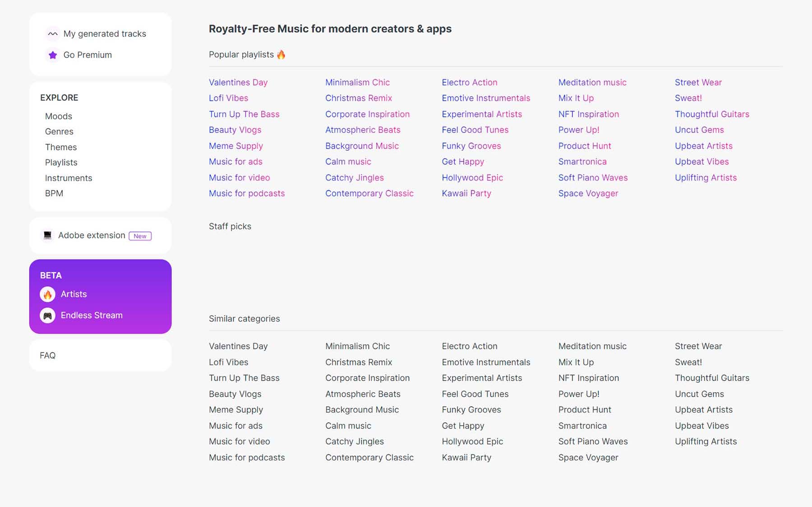Screen dimensions: 812x507
Task: Open the Genres section
Action: click(x=59, y=131)
